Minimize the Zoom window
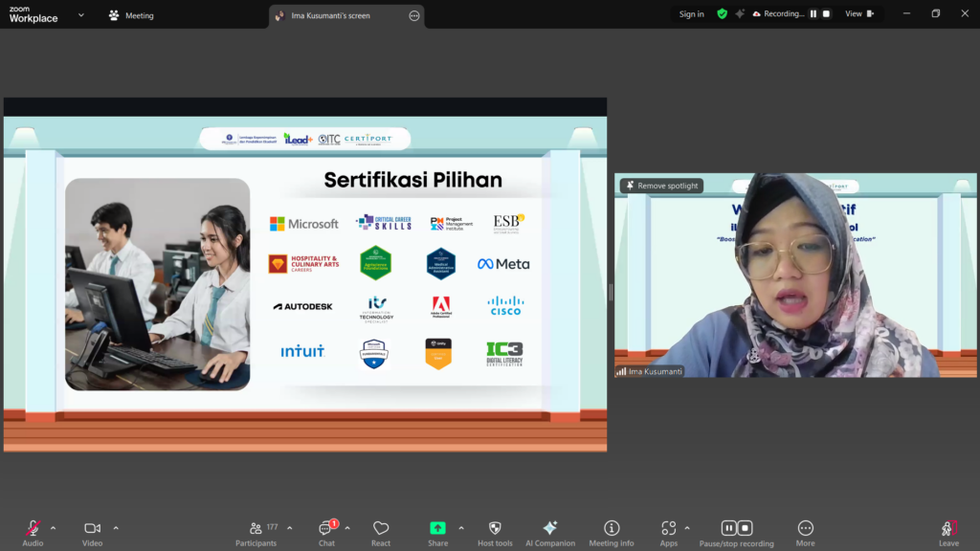This screenshot has height=551, width=980. 906,13
